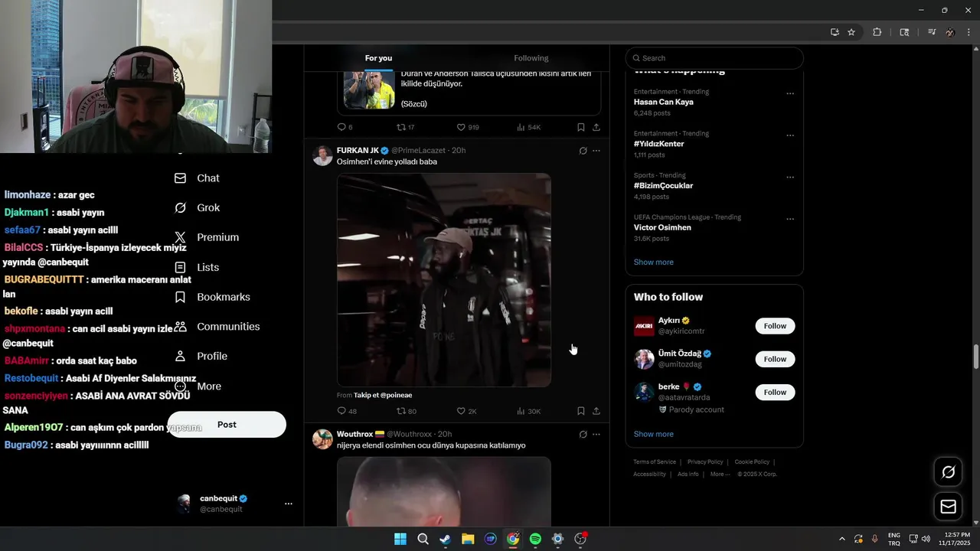Viewport: 980px width, 551px height.
Task: Open the #BizimÇocuklar trend
Action: (x=663, y=186)
